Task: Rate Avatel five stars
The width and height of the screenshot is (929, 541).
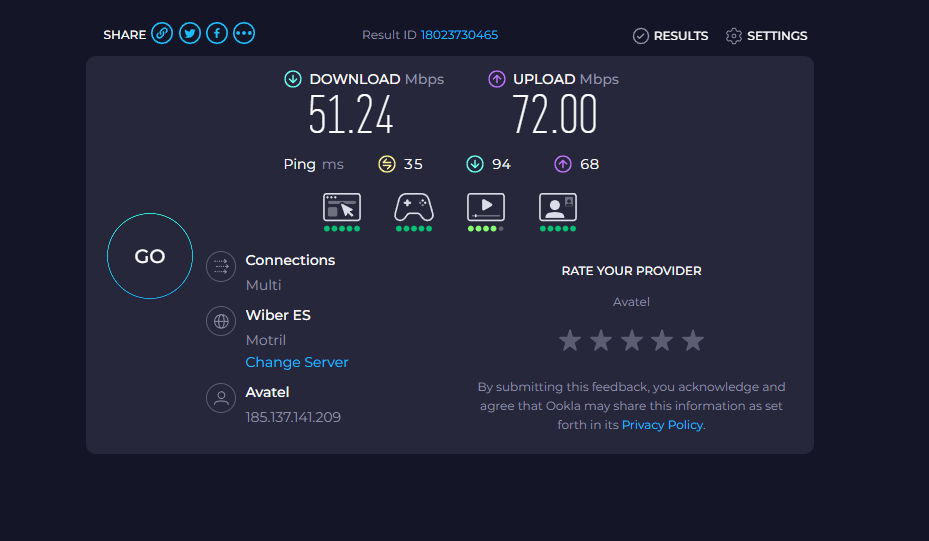Action: 693,341
